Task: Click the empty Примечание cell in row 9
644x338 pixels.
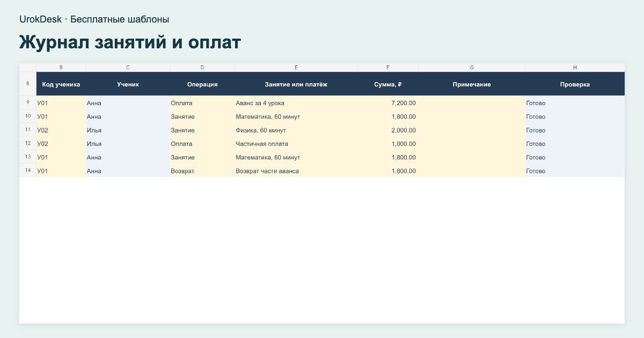Action: coord(472,103)
